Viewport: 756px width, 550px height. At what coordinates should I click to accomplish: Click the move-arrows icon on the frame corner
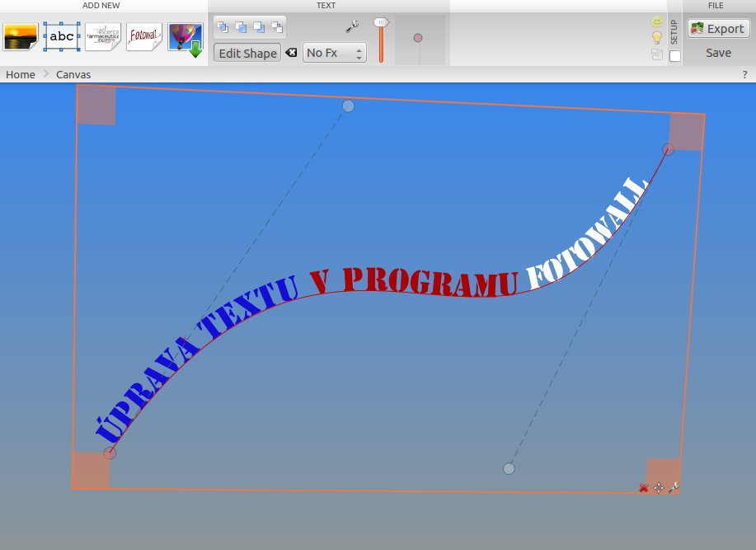[x=659, y=488]
